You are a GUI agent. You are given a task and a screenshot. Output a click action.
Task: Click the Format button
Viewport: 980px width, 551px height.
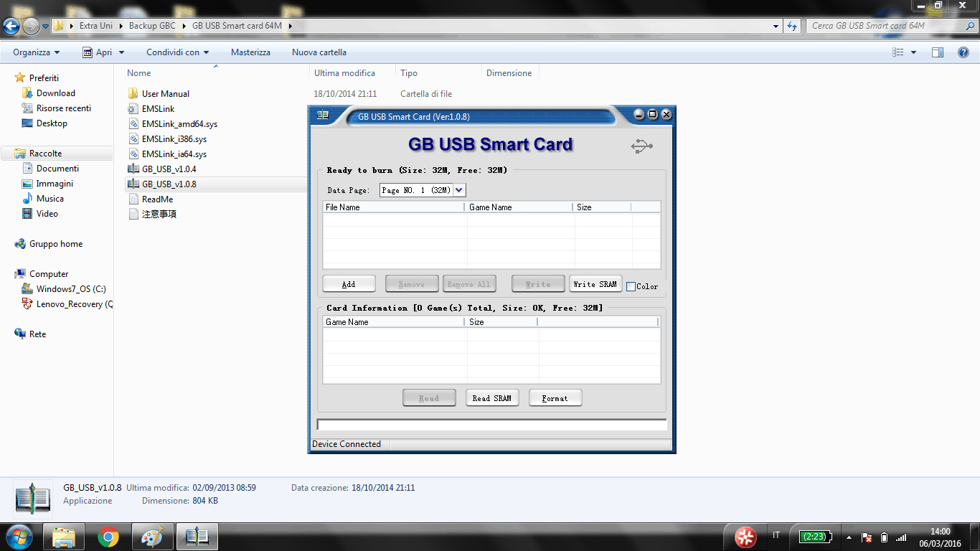555,398
